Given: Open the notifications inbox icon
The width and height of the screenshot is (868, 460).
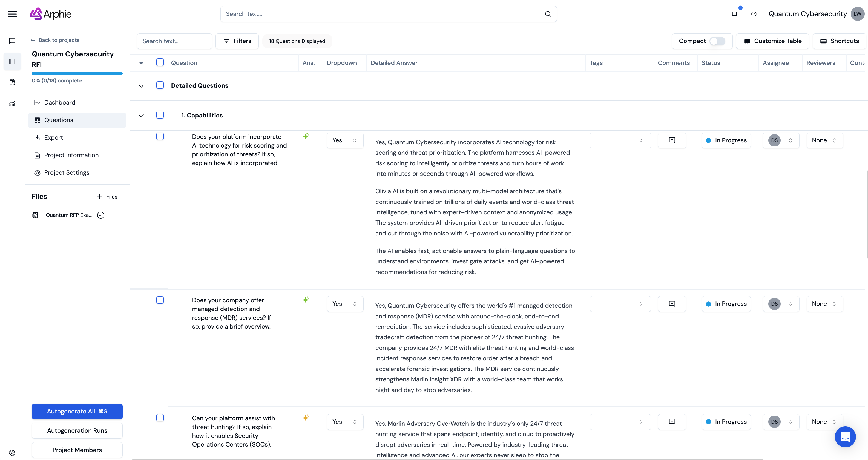Looking at the screenshot, I should pyautogui.click(x=735, y=14).
